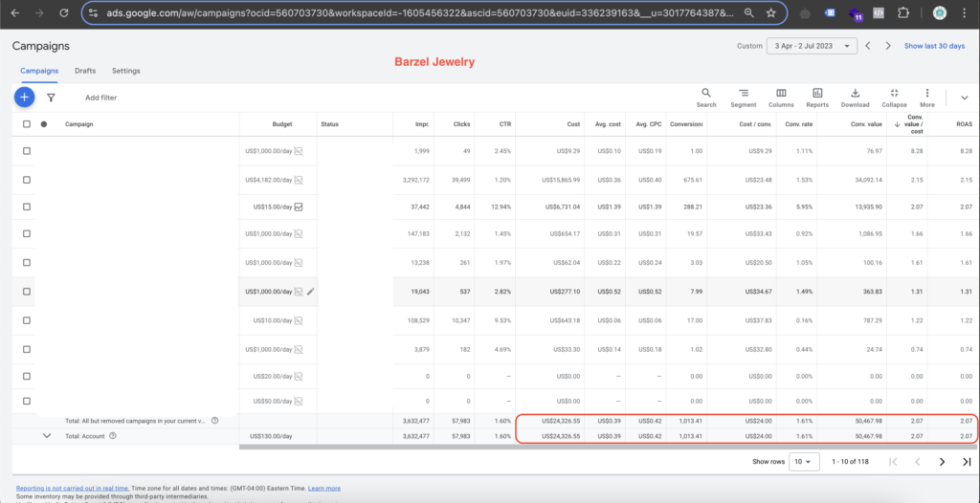This screenshot has height=503, width=980.
Task: Open Reporting is not carried out link
Action: (x=73, y=488)
